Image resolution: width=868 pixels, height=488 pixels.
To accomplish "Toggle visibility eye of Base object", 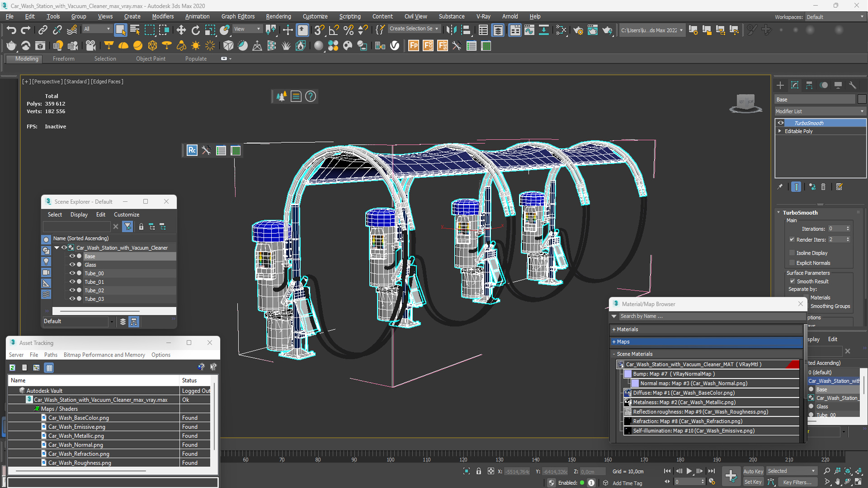I will point(72,256).
